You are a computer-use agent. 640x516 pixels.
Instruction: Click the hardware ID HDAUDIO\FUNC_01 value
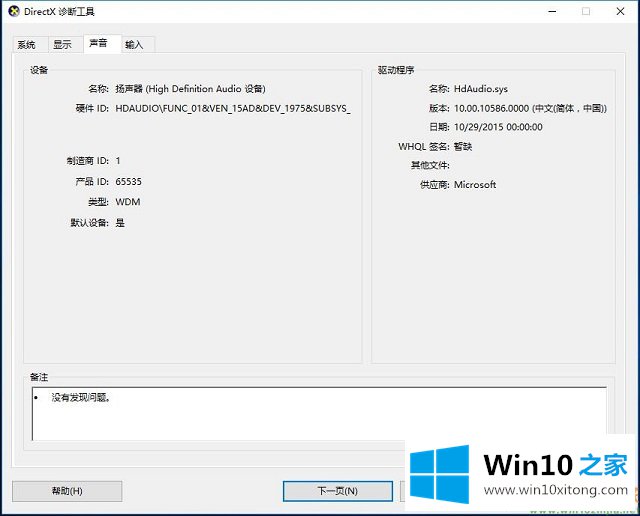pyautogui.click(x=233, y=109)
